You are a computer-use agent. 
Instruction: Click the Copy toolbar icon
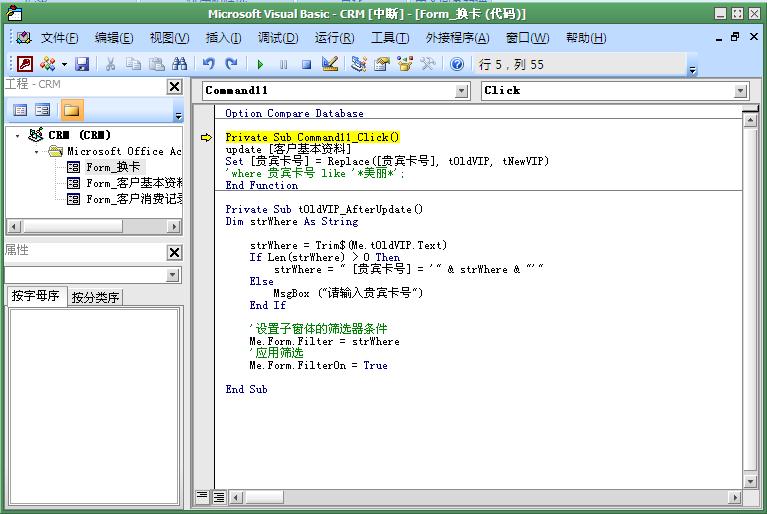tap(133, 64)
